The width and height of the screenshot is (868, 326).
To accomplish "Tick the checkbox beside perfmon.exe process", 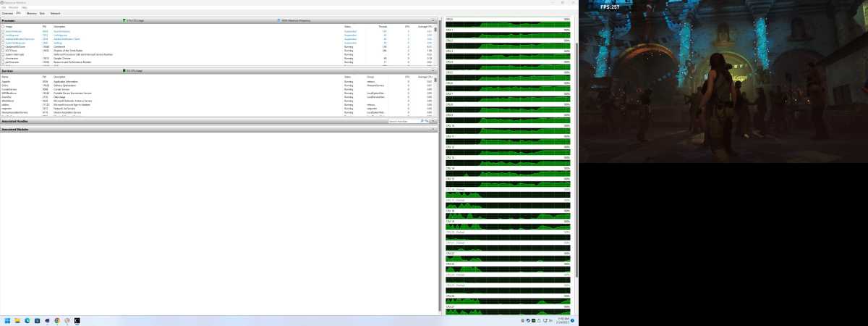I will click(x=3, y=62).
